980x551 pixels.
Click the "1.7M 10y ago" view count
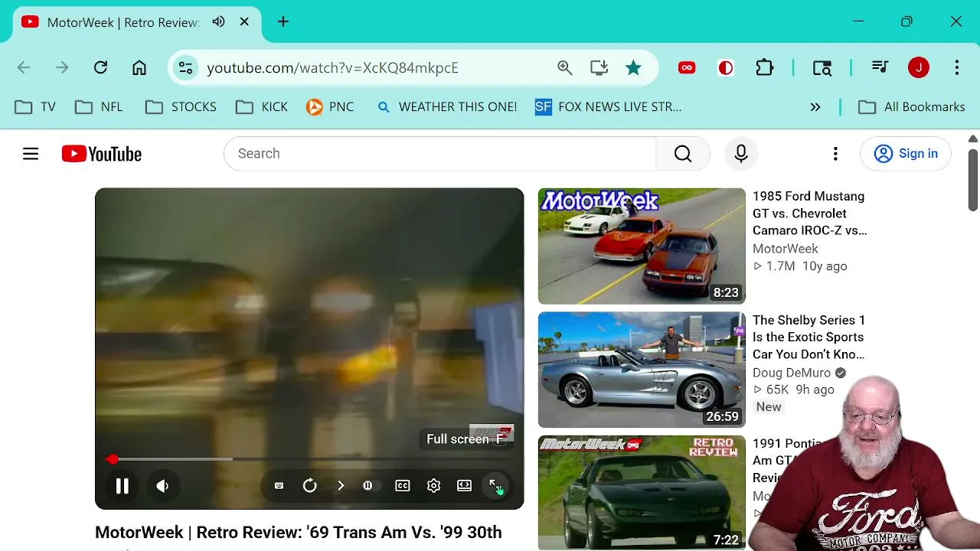pyautogui.click(x=800, y=266)
